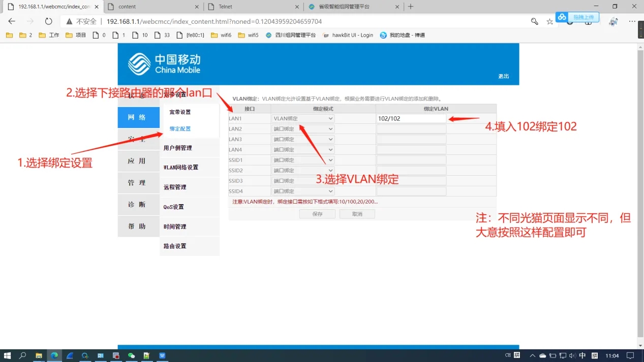Open the key password icon in address bar
Viewport: 644px width, 362px height.
(x=534, y=21)
